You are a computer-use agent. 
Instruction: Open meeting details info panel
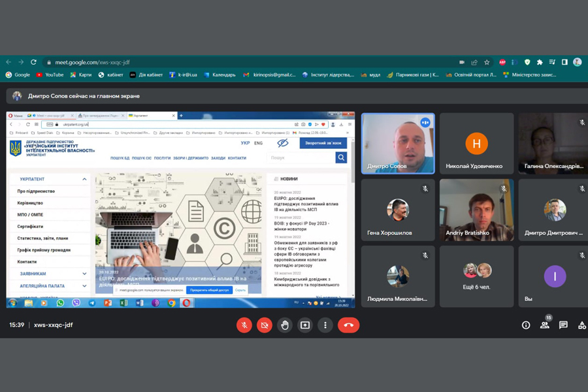click(526, 325)
